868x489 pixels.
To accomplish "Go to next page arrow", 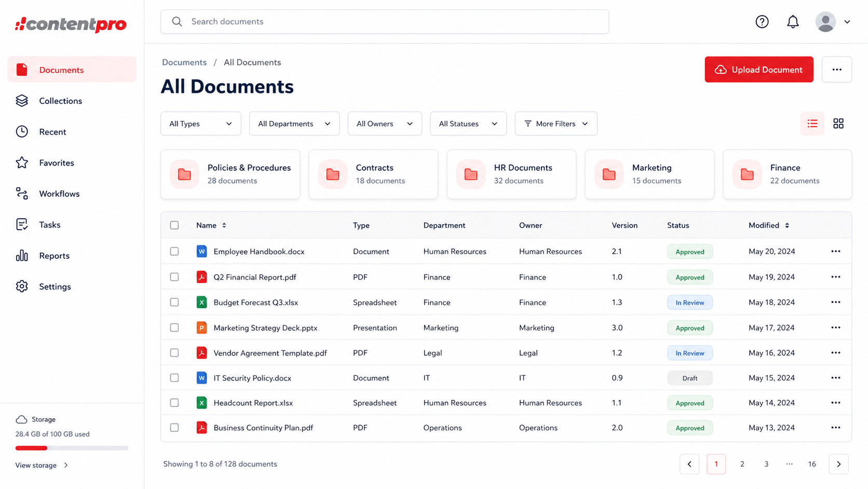I will (x=838, y=464).
